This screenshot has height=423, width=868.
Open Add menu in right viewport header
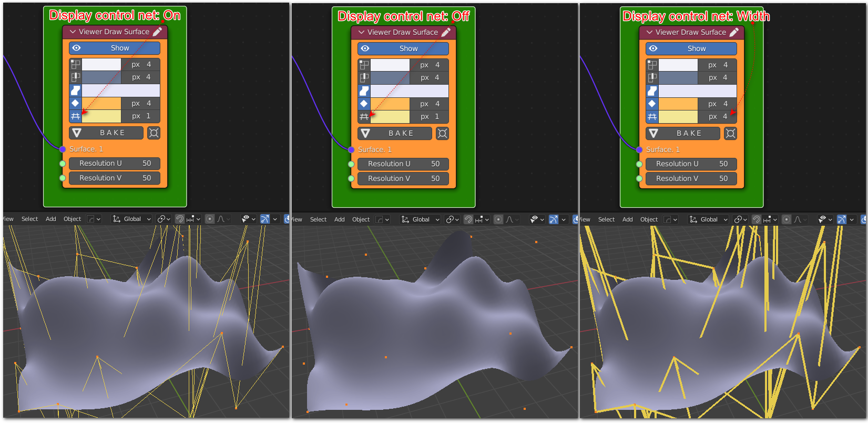tap(628, 219)
